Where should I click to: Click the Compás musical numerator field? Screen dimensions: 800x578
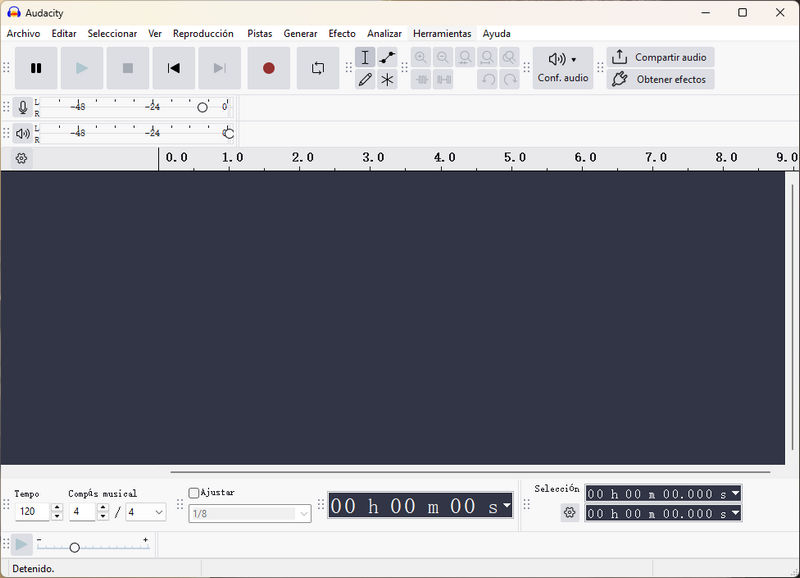82,512
